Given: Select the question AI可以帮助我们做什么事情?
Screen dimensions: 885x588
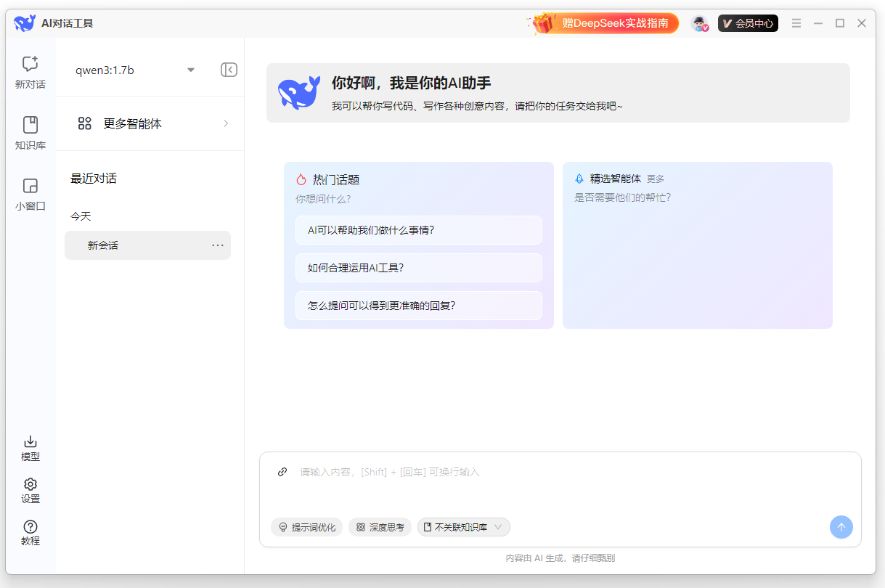Looking at the screenshot, I should coord(419,229).
